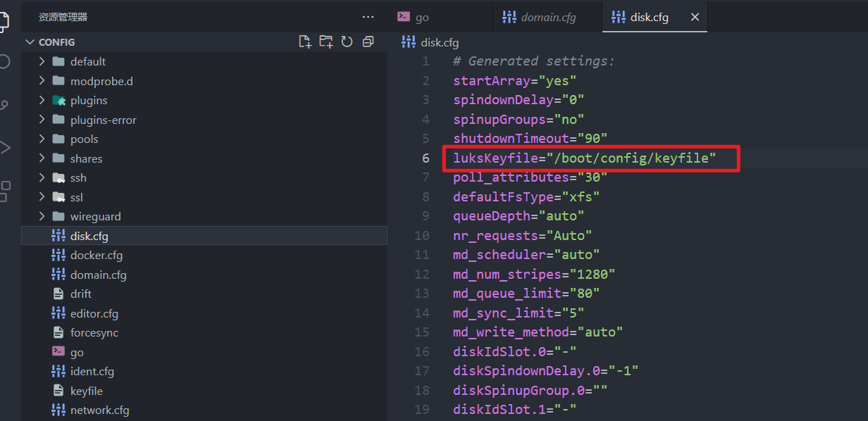
Task: Open Search view in activity bar
Action: pos(5,61)
